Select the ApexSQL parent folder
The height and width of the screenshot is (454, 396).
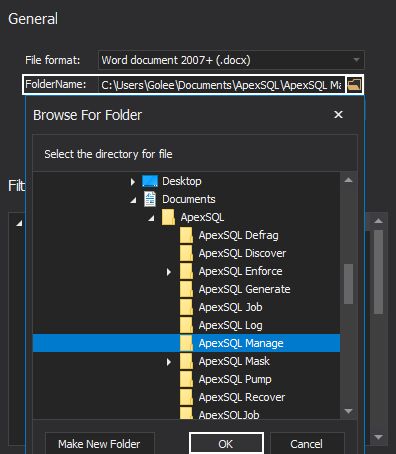pos(202,217)
